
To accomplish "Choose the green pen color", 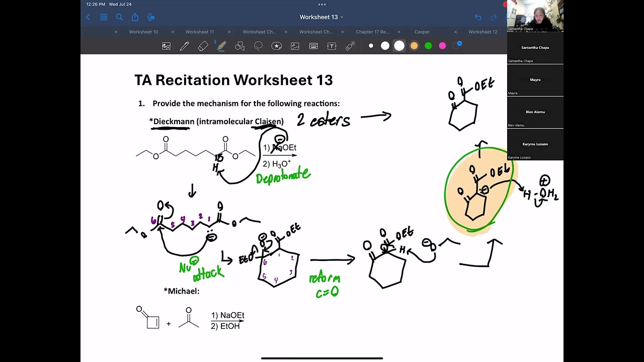I will point(428,46).
